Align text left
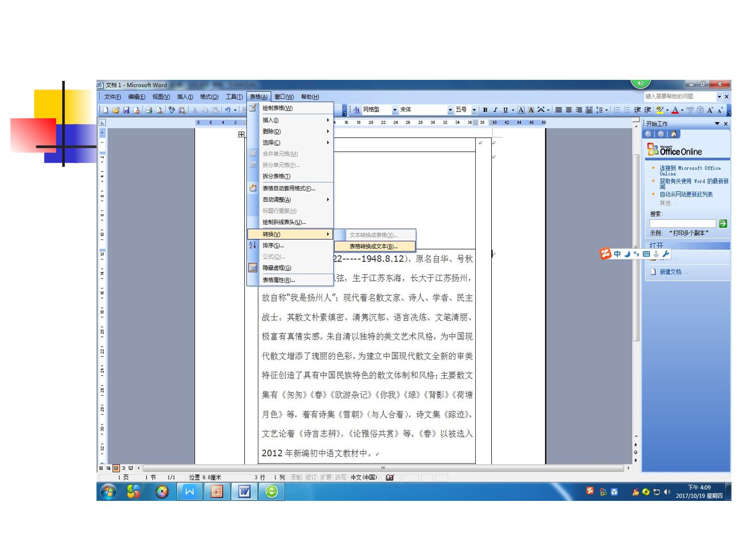 tap(559, 110)
